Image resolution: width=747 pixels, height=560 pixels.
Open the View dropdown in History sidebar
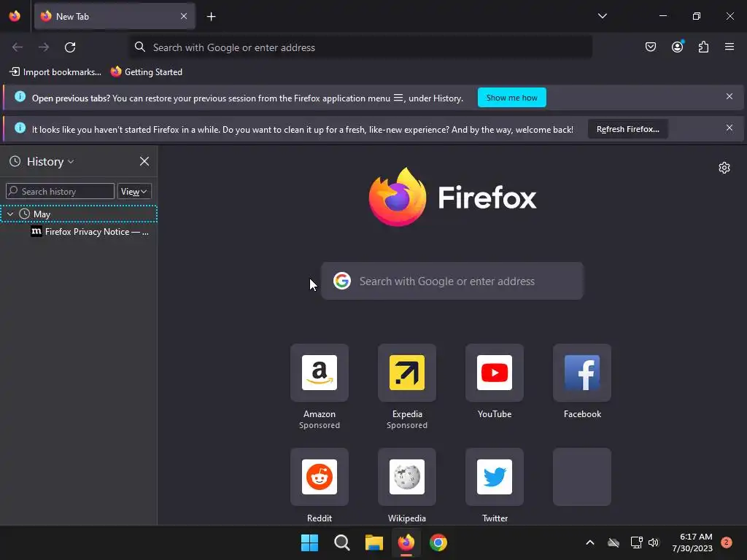(x=134, y=192)
